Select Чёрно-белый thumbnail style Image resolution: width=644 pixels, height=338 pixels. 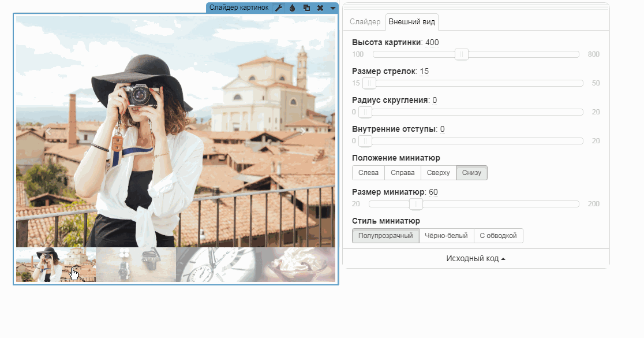446,236
